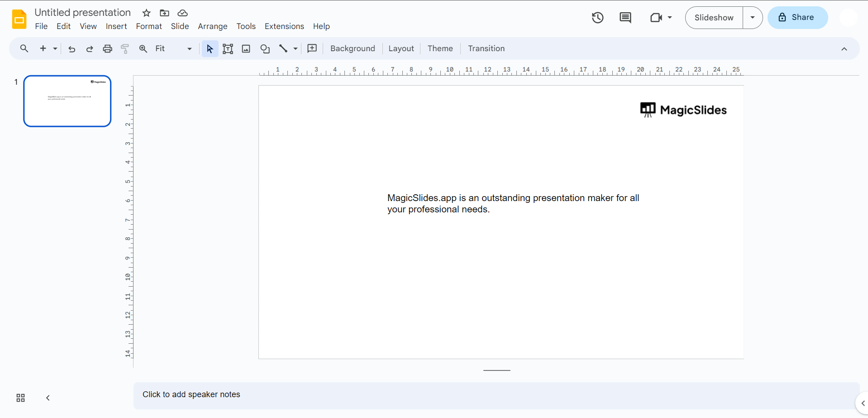Image resolution: width=868 pixels, height=418 pixels.
Task: Select the text box tool
Action: 228,49
